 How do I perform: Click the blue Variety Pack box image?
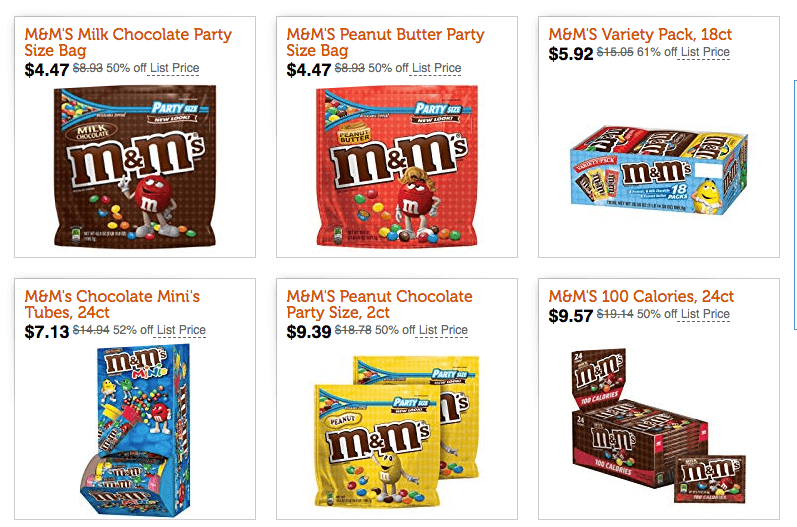click(659, 170)
